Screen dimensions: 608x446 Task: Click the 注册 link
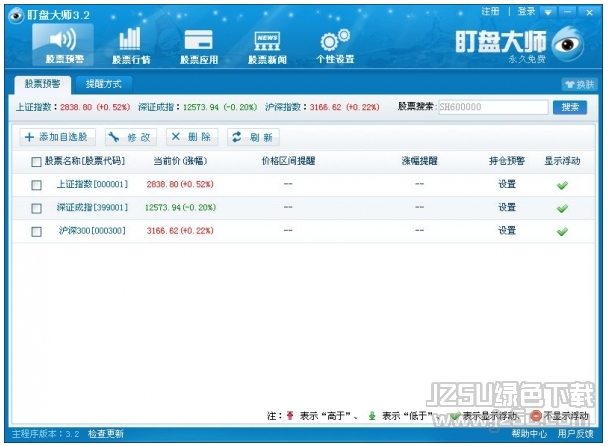point(491,12)
